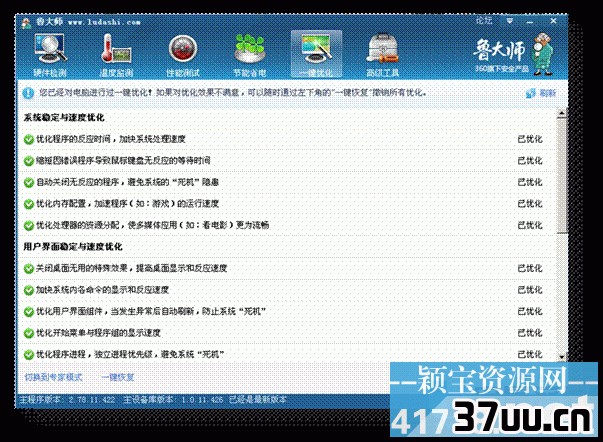
Task: Click green check for 缩短因错误程序 row
Action: point(29,161)
